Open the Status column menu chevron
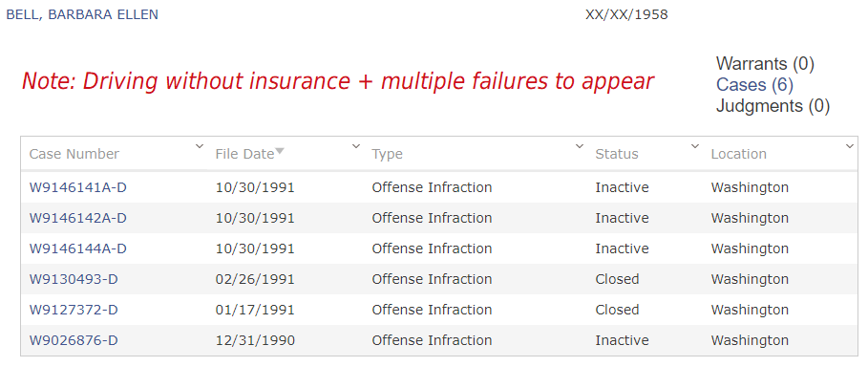Screen dimensions: 868x367 point(695,146)
